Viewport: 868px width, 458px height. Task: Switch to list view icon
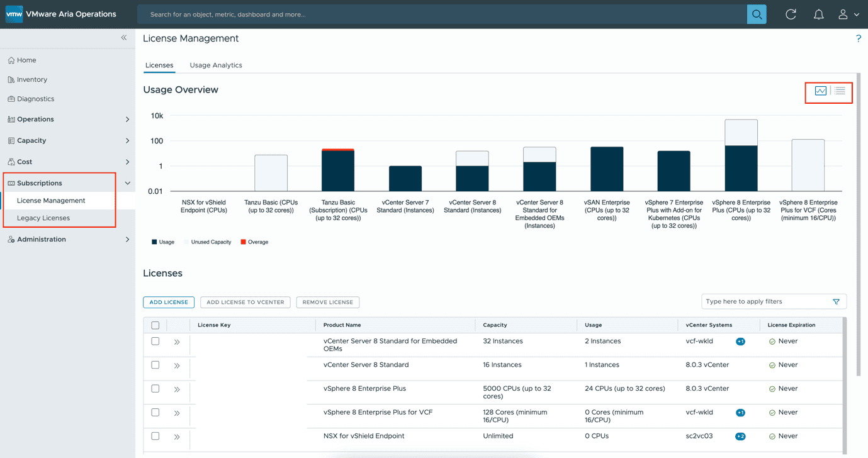click(840, 91)
